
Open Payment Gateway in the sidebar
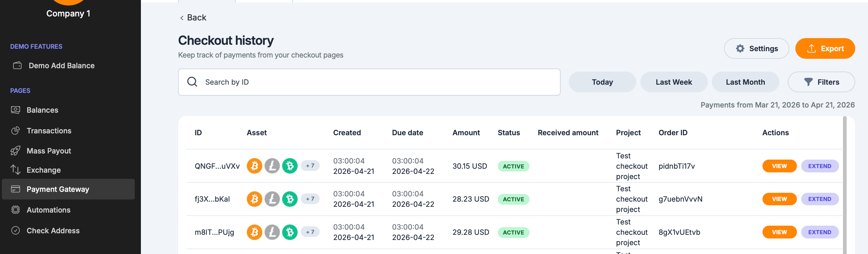point(68,189)
